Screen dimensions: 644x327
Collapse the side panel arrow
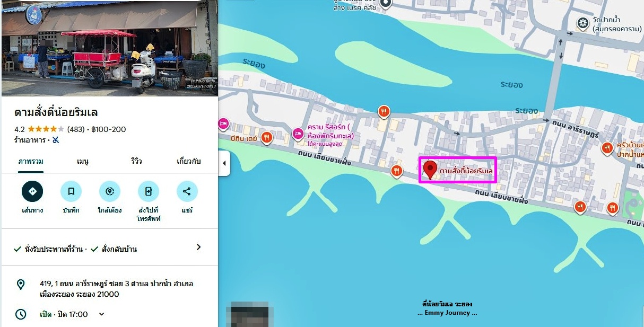click(x=224, y=163)
